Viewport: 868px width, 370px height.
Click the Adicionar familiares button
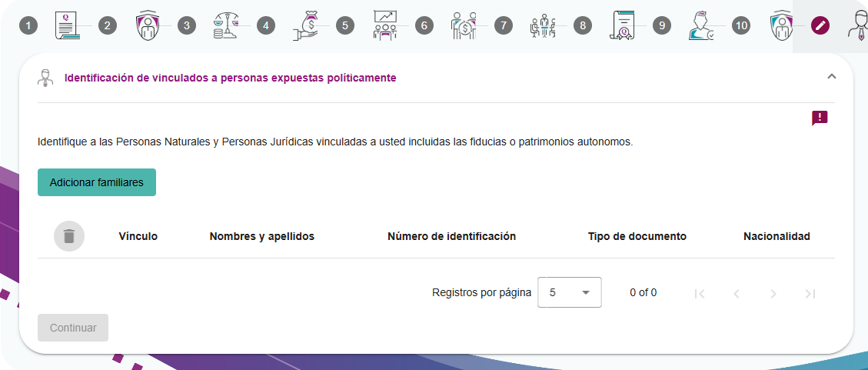97,182
